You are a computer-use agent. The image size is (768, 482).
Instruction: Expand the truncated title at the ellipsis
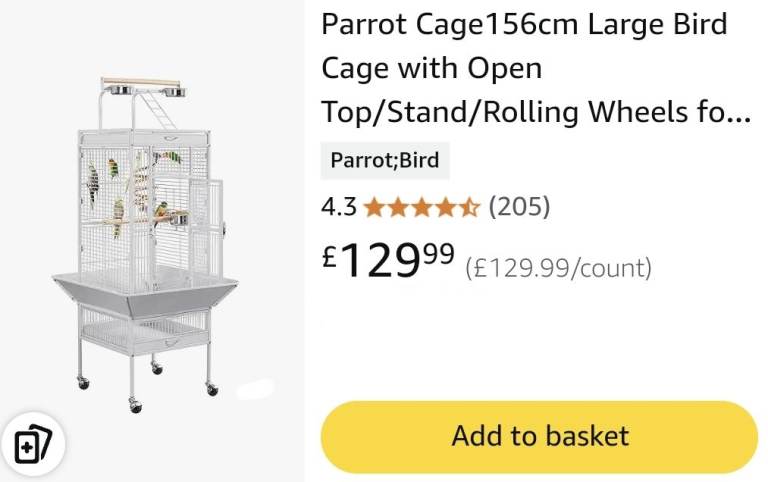[x=740, y=114]
